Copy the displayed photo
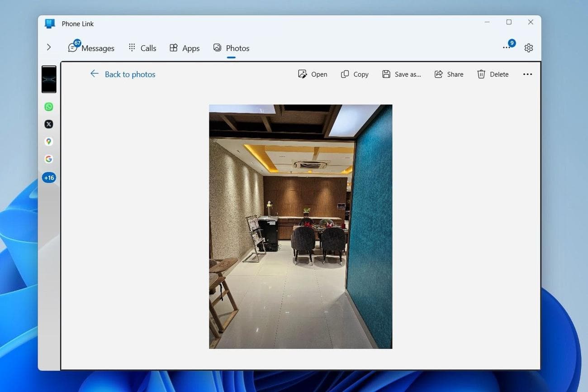 pos(355,74)
